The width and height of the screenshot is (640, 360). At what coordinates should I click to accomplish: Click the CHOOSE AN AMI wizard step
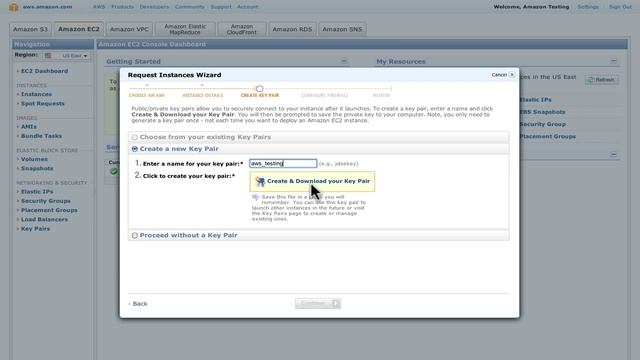(147, 95)
